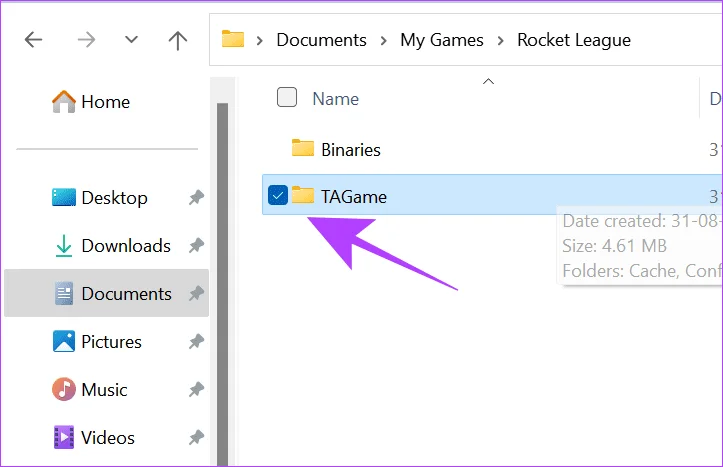
Task: Click the TAGame folder icon
Action: (303, 195)
